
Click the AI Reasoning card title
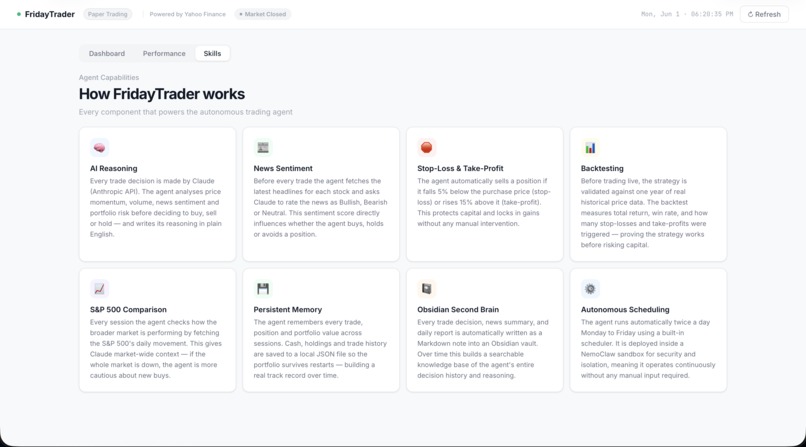[114, 169]
